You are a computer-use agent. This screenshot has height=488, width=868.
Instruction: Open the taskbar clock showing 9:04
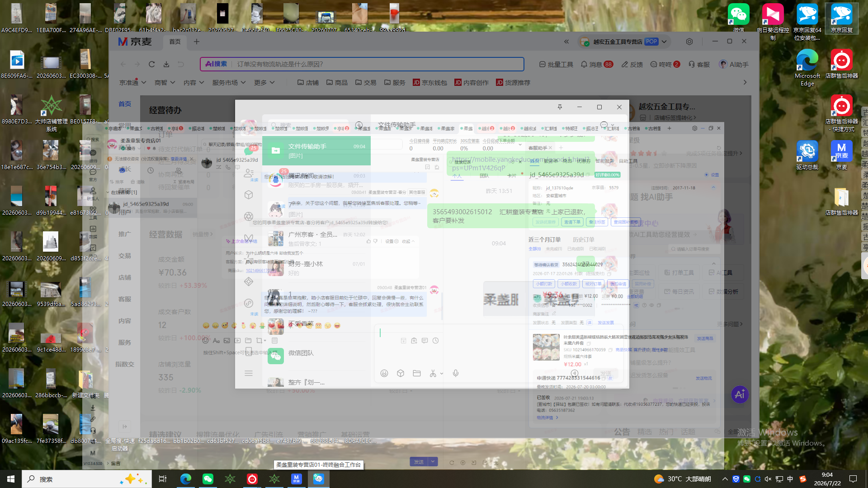[x=827, y=479]
